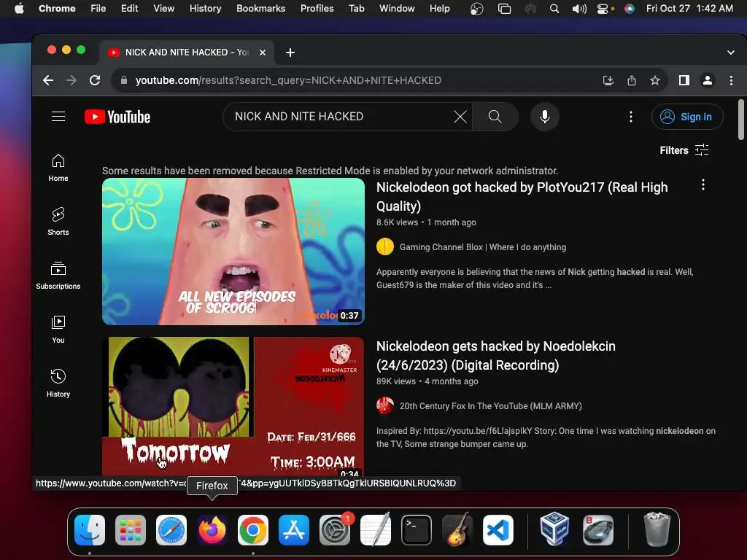Open the Chrome profile avatar menu
Image resolution: width=747 pixels, height=560 pixels.
pyautogui.click(x=708, y=80)
